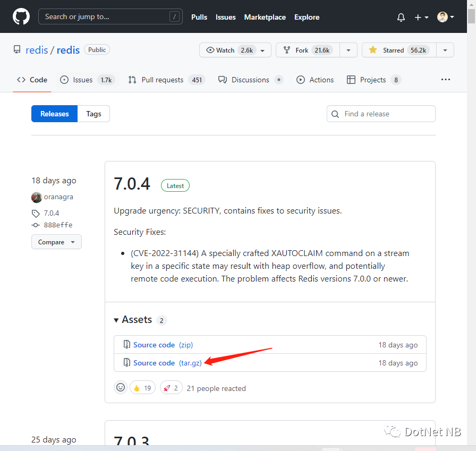Screen dimensions: 476x451
Task: Open commit 888effe
Action: pos(58,225)
